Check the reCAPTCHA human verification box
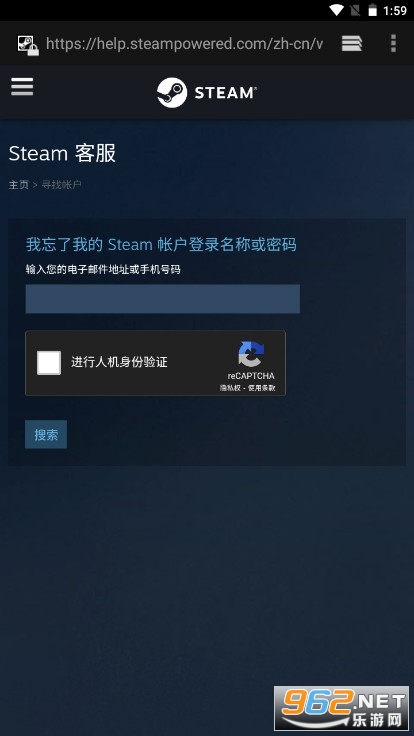Viewport: 414px width, 736px height. (49, 362)
